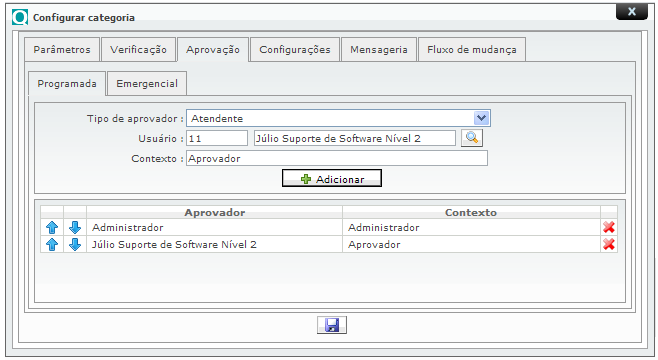Screen dimensions: 658x360
Task: Select the Aprovador context cell in table
Action: (x=471, y=244)
